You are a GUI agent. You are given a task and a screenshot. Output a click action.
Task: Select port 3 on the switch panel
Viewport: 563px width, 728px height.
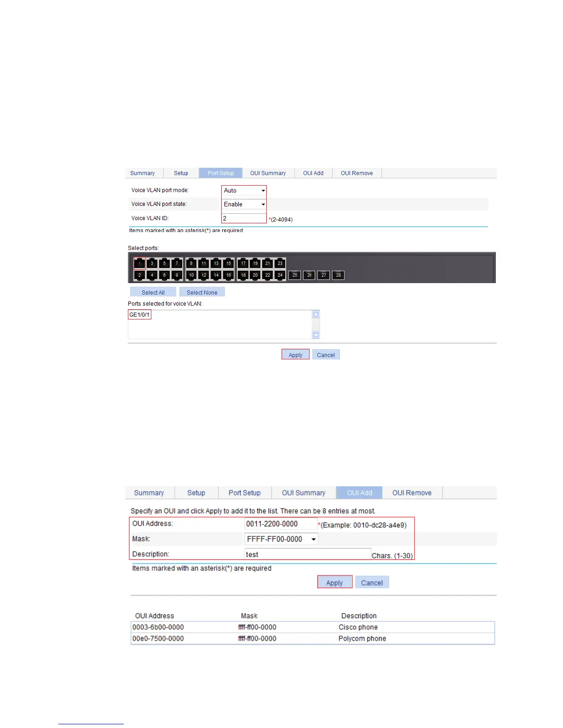pos(152,263)
